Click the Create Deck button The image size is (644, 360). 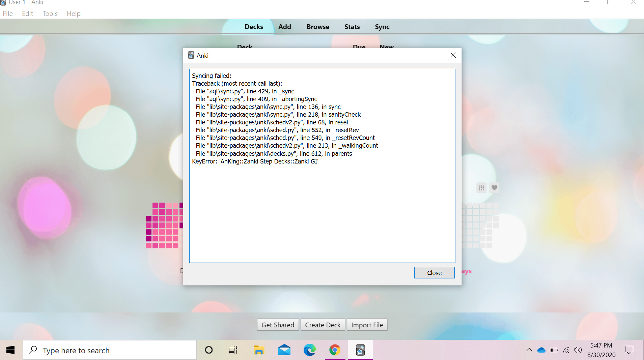[323, 325]
